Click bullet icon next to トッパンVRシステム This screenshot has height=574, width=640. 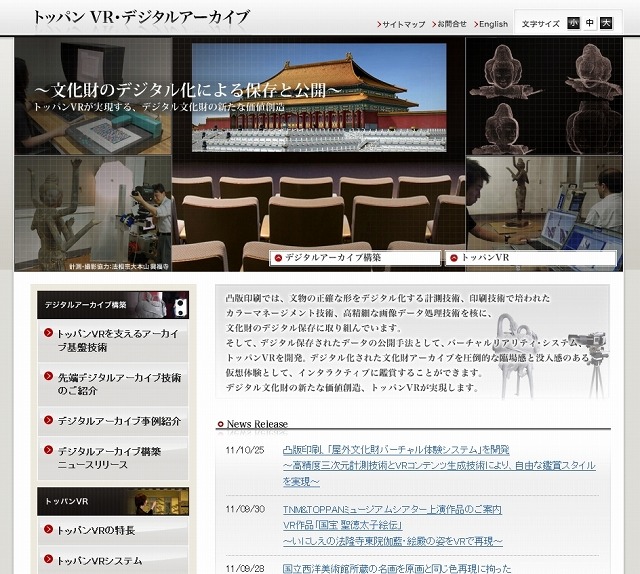49,559
